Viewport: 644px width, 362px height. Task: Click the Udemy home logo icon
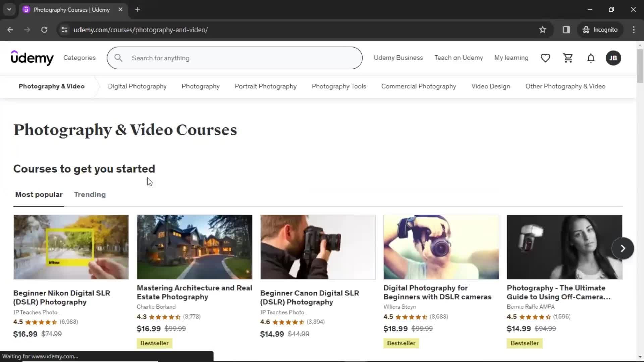(x=32, y=58)
